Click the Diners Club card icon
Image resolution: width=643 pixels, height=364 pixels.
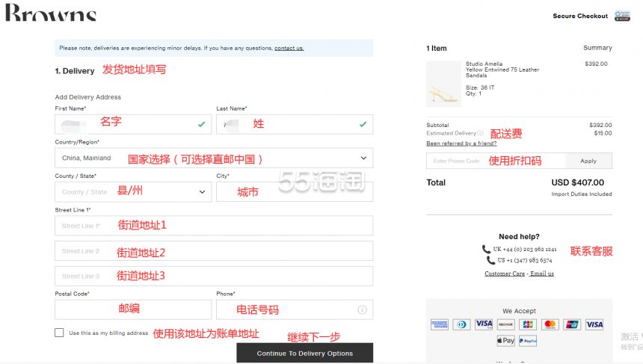461,324
